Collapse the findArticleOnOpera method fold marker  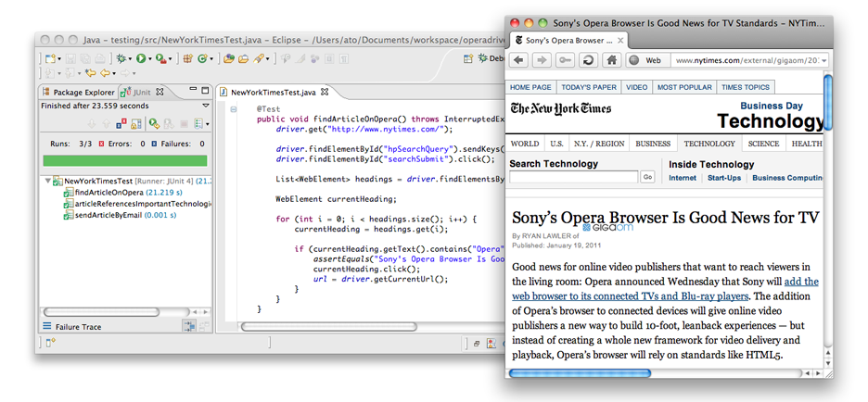(233, 108)
